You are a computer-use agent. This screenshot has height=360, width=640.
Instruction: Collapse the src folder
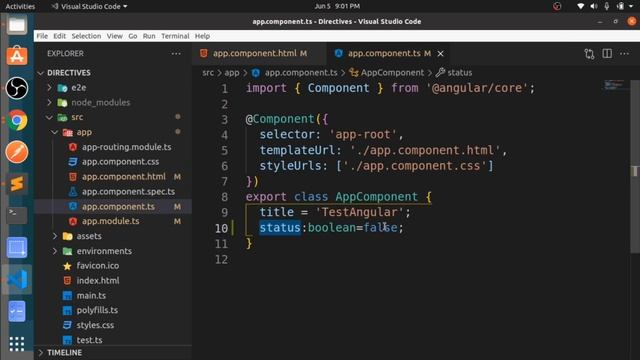click(x=49, y=117)
